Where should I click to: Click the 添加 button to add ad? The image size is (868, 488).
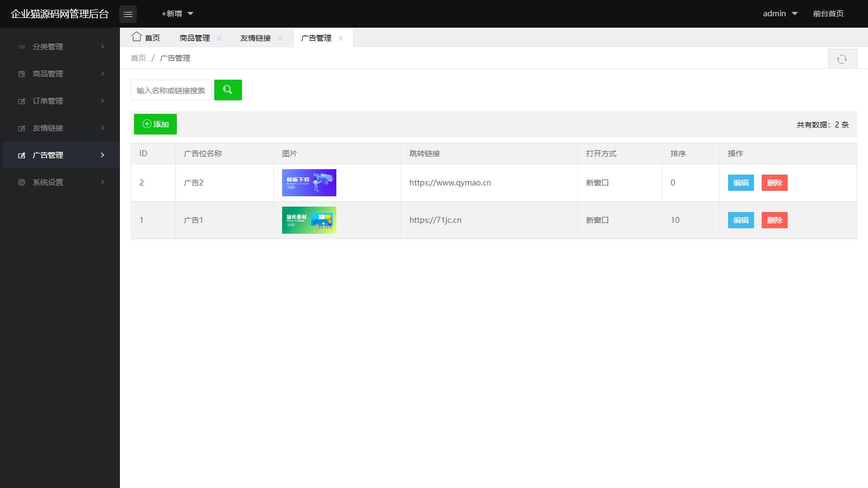155,124
